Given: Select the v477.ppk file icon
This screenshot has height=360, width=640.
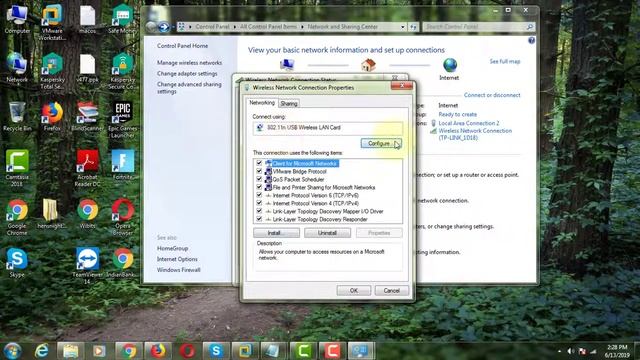Looking at the screenshot, I should [87, 68].
